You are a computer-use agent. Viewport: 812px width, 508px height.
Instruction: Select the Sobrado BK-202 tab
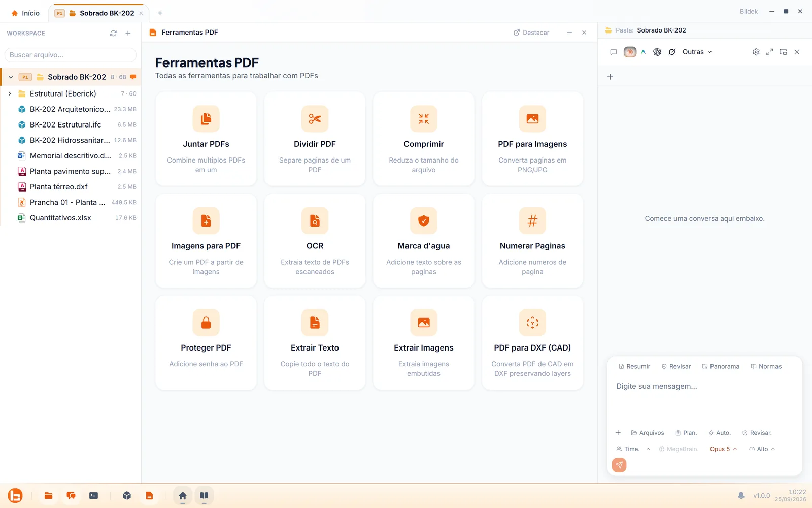pos(98,13)
